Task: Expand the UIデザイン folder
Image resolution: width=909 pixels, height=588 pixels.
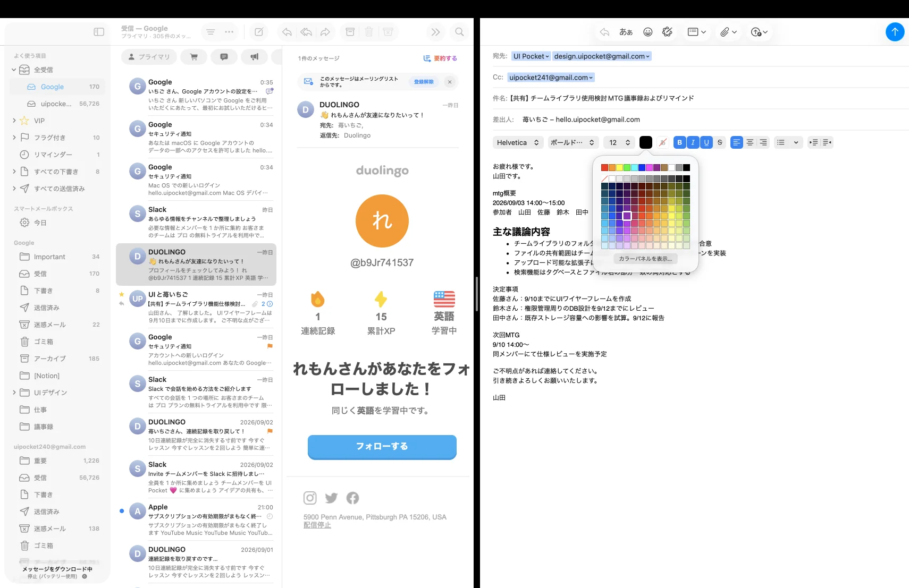Action: tap(14, 393)
